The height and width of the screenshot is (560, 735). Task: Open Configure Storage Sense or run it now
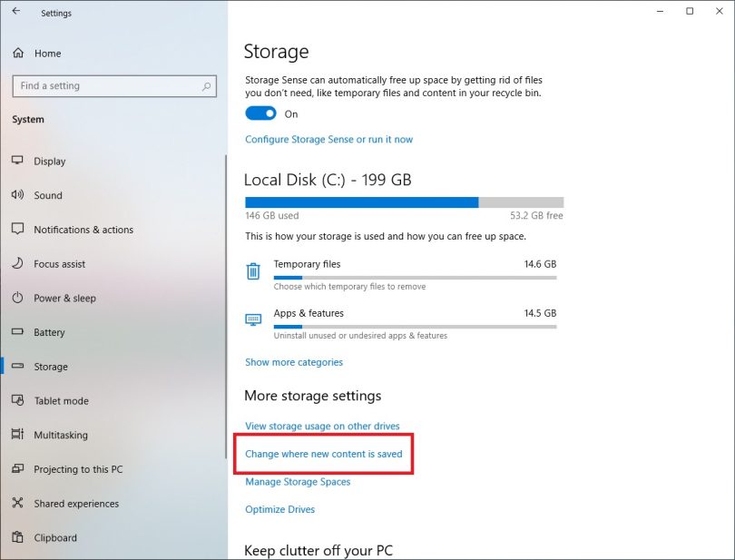pyautogui.click(x=328, y=139)
